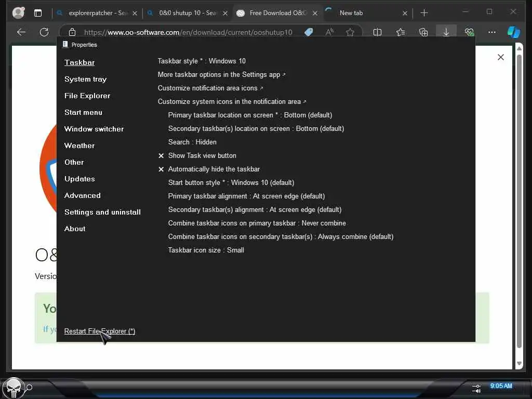Close the Free Download O&O tab
This screenshot has height=399, width=532.
coord(315,13)
